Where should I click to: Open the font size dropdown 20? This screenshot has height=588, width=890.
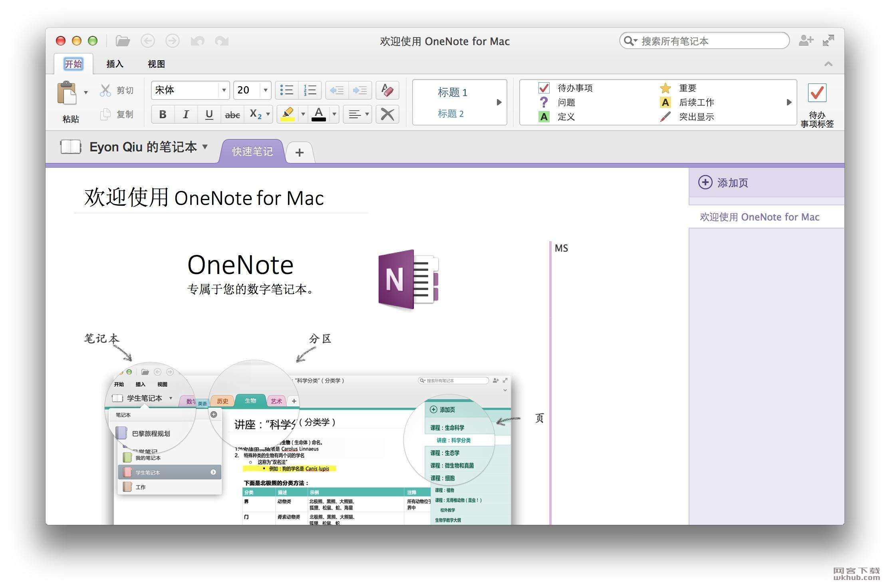[x=266, y=90]
